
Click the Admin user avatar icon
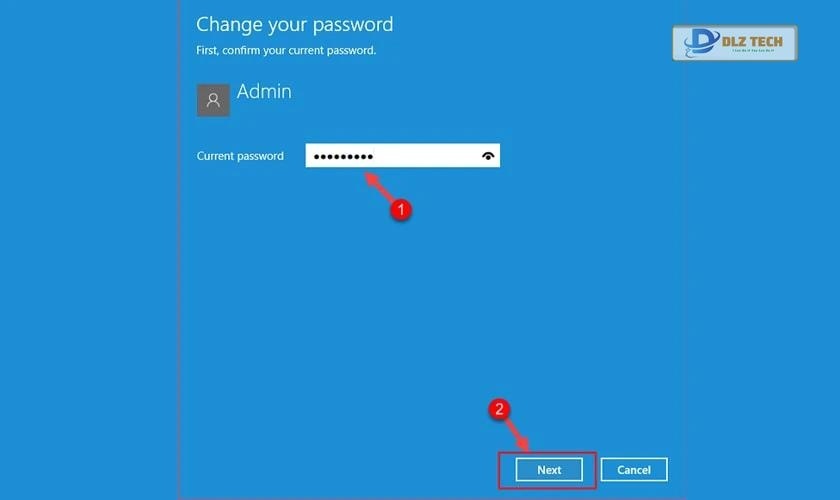click(x=213, y=100)
